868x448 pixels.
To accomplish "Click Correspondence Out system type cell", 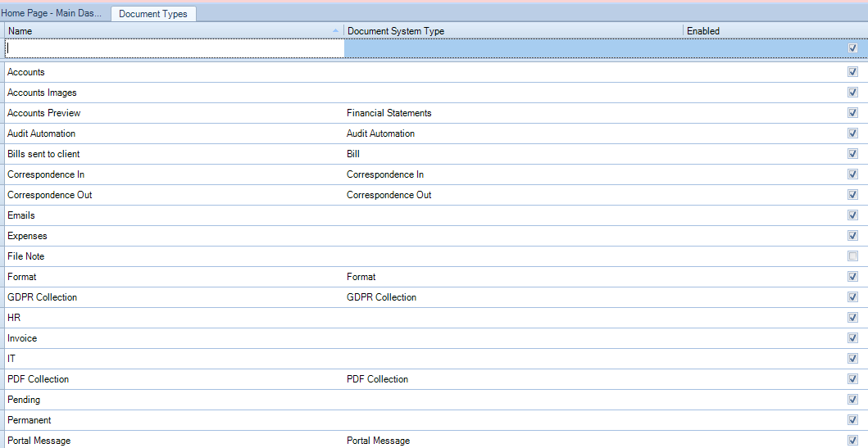I will tap(513, 195).
